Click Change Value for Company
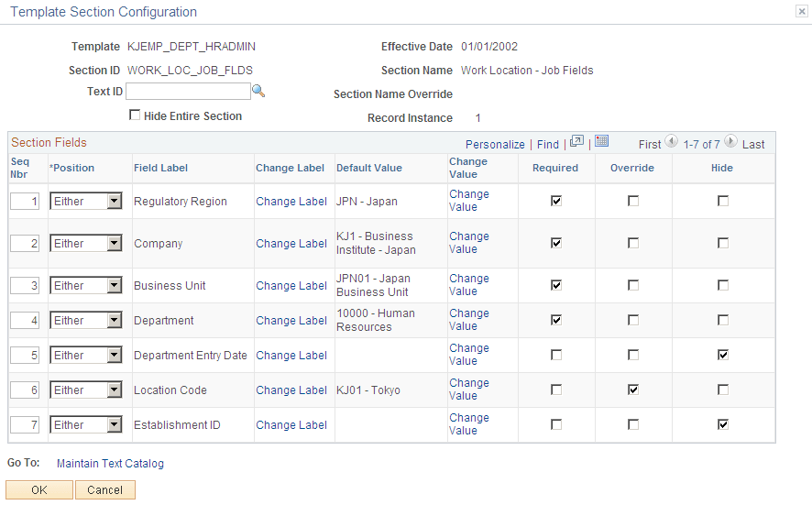This screenshot has width=812, height=505. coord(469,242)
